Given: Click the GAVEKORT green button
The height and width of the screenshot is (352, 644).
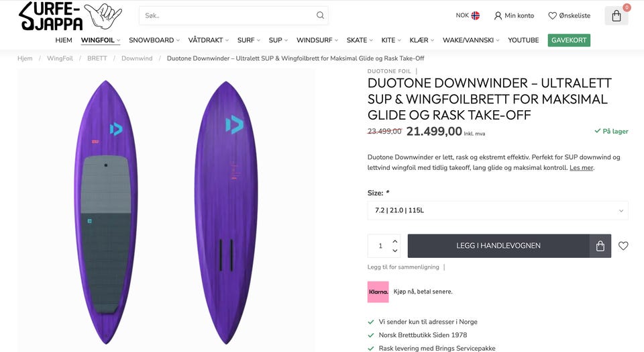Looking at the screenshot, I should click(x=569, y=40).
